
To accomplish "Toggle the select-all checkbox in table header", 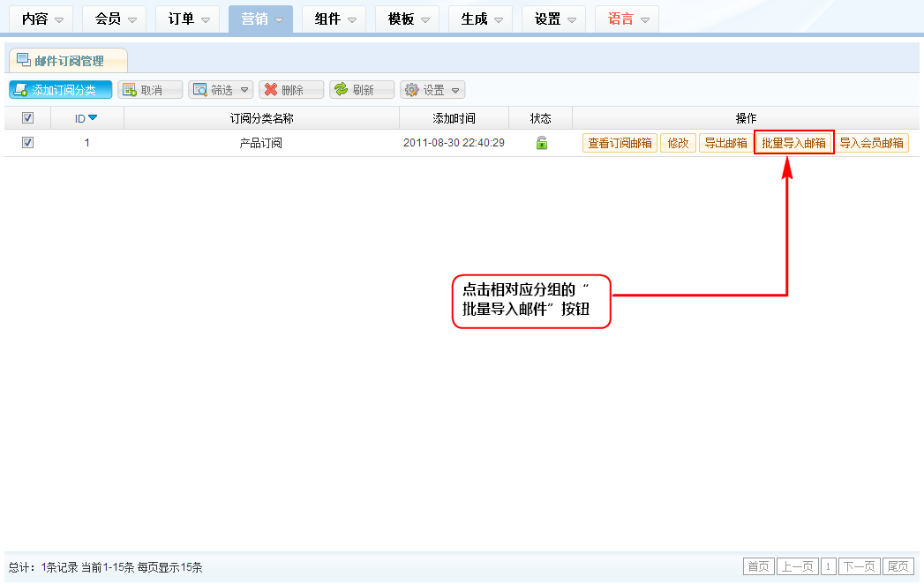I will pyautogui.click(x=27, y=118).
